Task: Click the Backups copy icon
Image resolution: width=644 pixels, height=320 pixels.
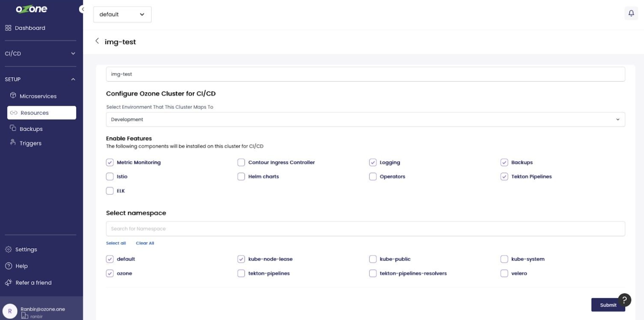Action: pos(13,128)
